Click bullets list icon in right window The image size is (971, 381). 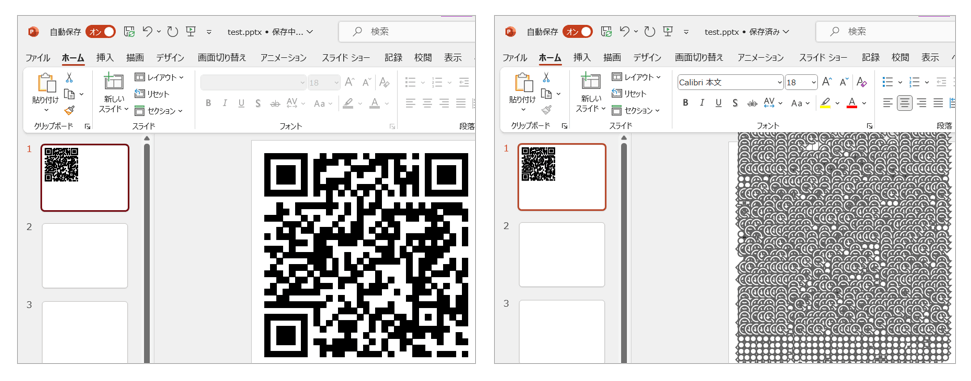887,82
